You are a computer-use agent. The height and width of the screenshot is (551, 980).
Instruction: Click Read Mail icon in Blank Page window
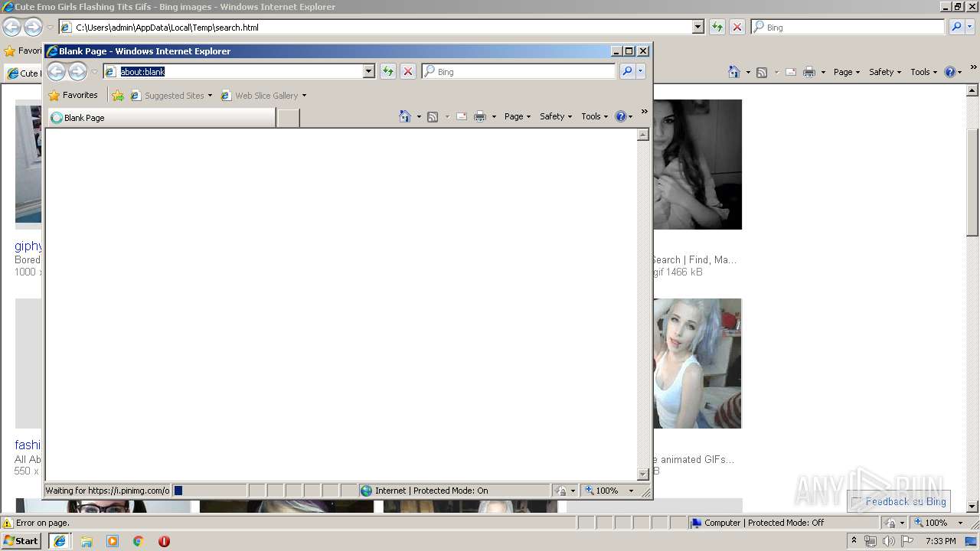(462, 116)
